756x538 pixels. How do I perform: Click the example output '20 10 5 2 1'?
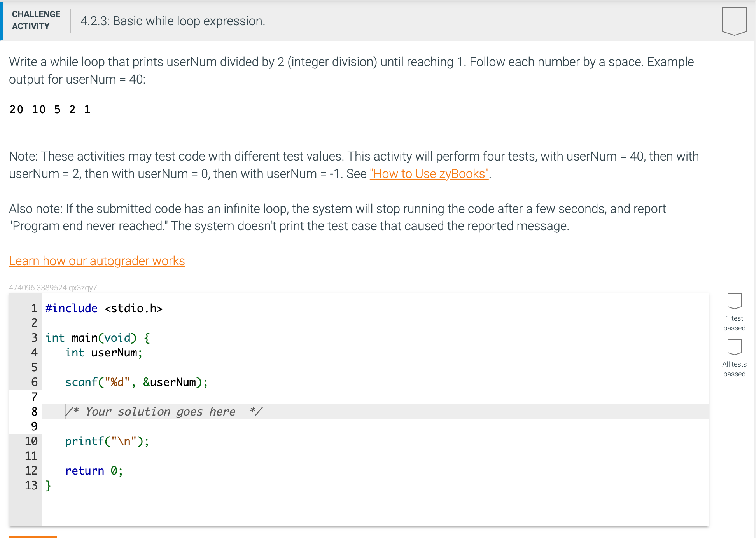click(50, 110)
